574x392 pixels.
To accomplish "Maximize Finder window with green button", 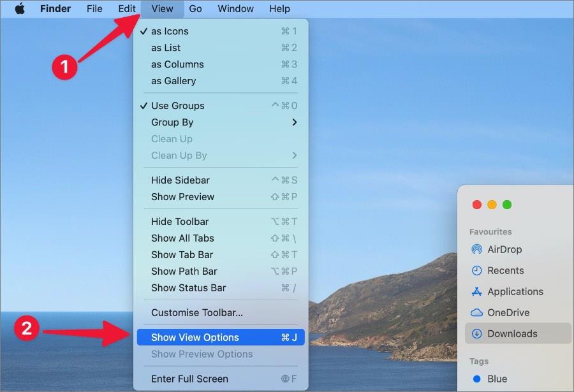I will (x=507, y=205).
